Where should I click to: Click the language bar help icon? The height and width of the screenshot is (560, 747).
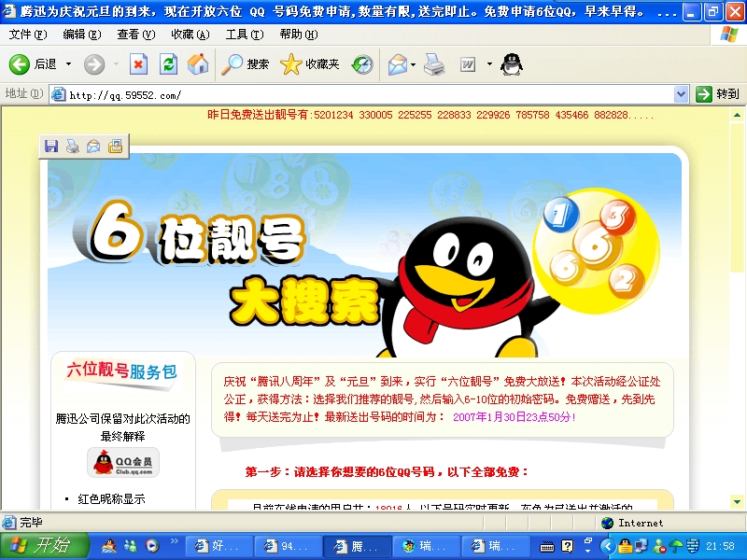(x=568, y=546)
